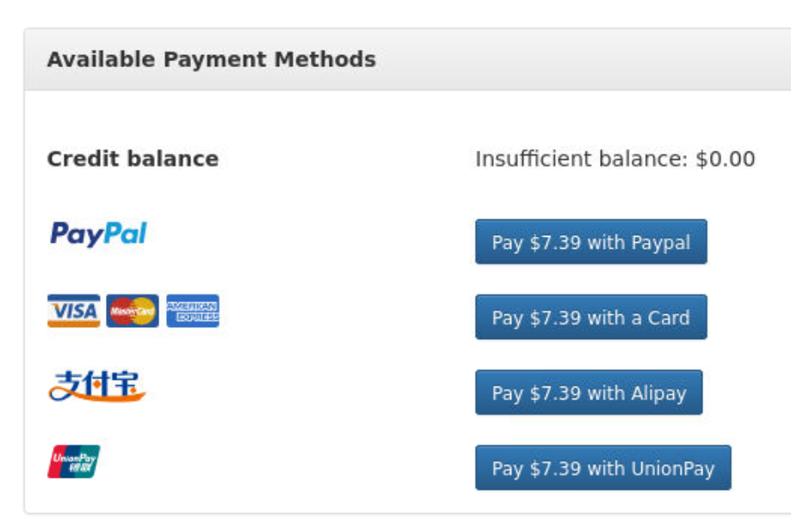Click the MasterCard icon
791x532 pixels.
pos(133,311)
